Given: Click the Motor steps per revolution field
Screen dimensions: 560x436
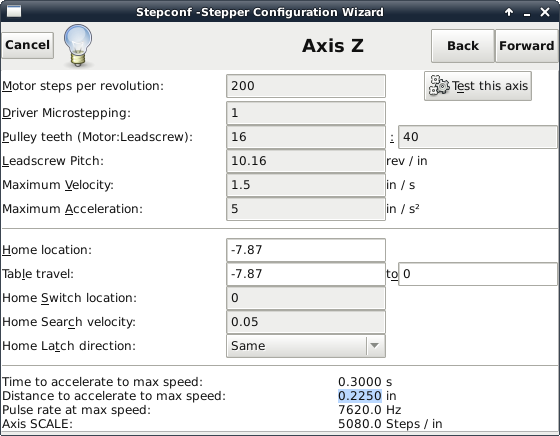Looking at the screenshot, I should coord(306,86).
